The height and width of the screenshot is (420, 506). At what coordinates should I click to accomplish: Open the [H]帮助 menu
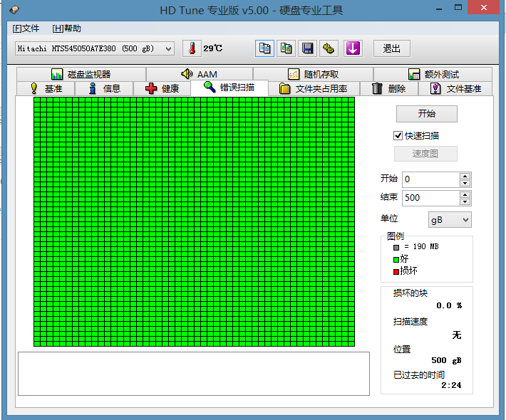[x=66, y=28]
